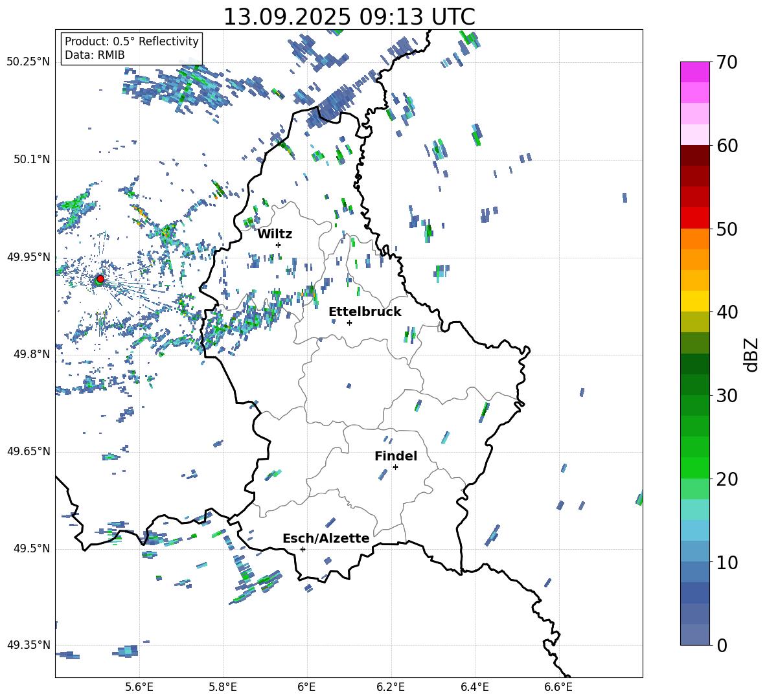
Task: Click the 6.4°E longitude label
Action: (474, 687)
